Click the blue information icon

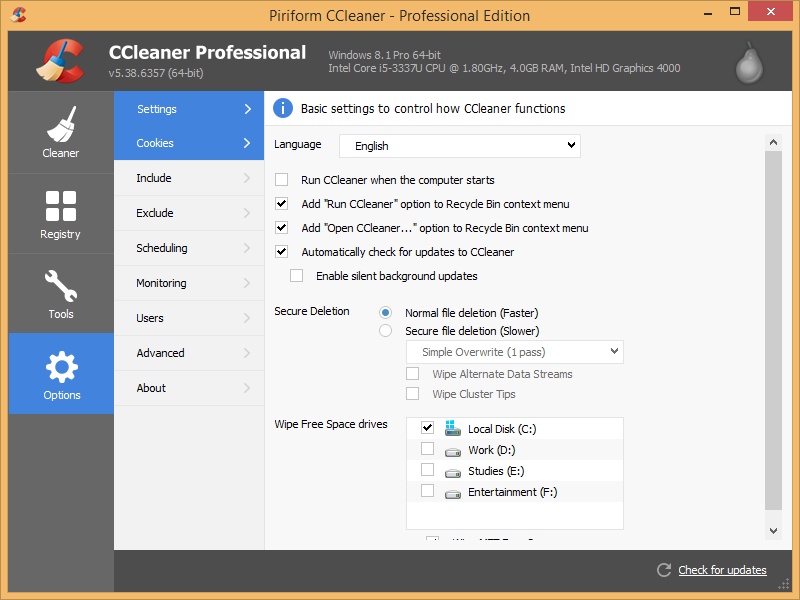[283, 108]
